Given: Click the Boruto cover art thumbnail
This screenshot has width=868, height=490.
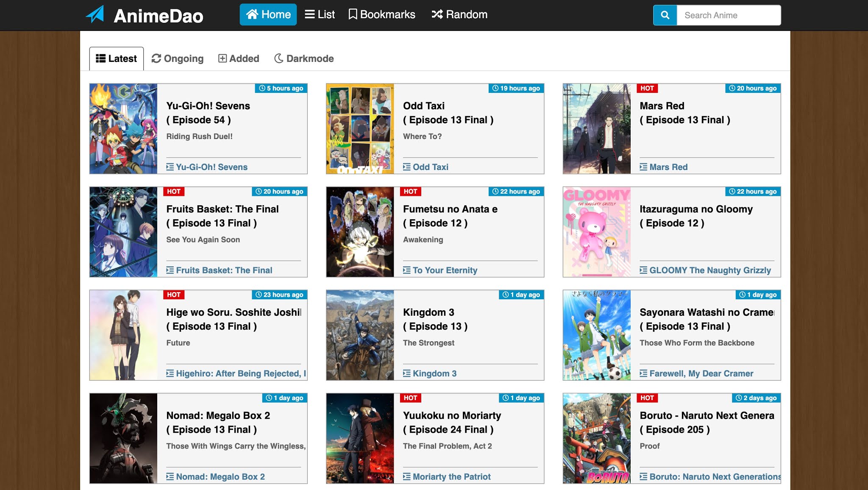Looking at the screenshot, I should point(596,438).
